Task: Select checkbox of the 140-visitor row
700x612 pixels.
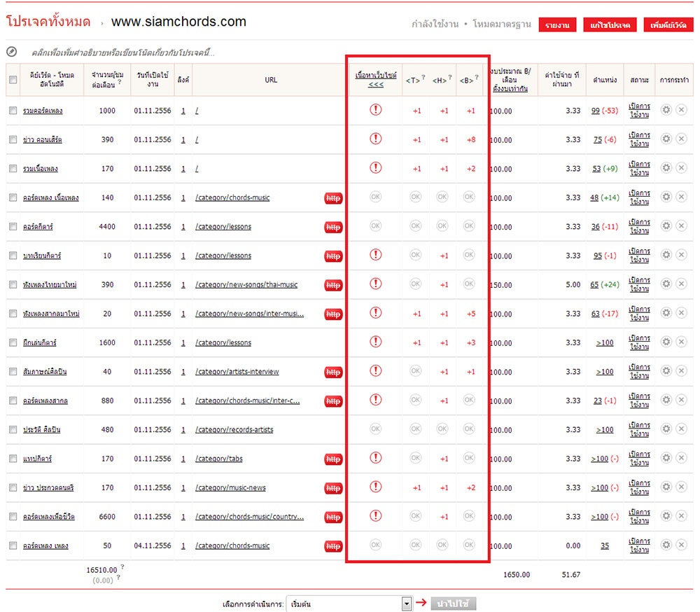Action: [x=13, y=197]
